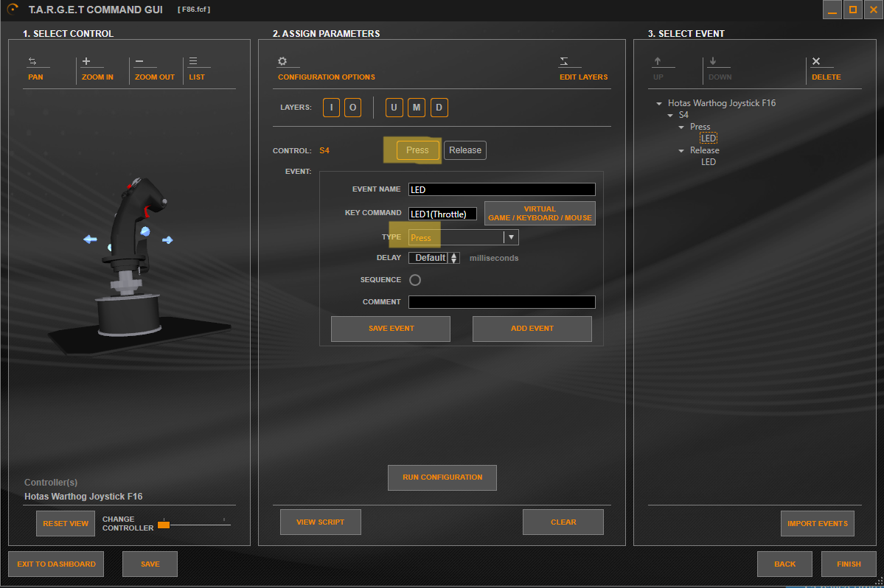Collapse the Press tree node
Viewport: 884px width, 588px height.
681,127
